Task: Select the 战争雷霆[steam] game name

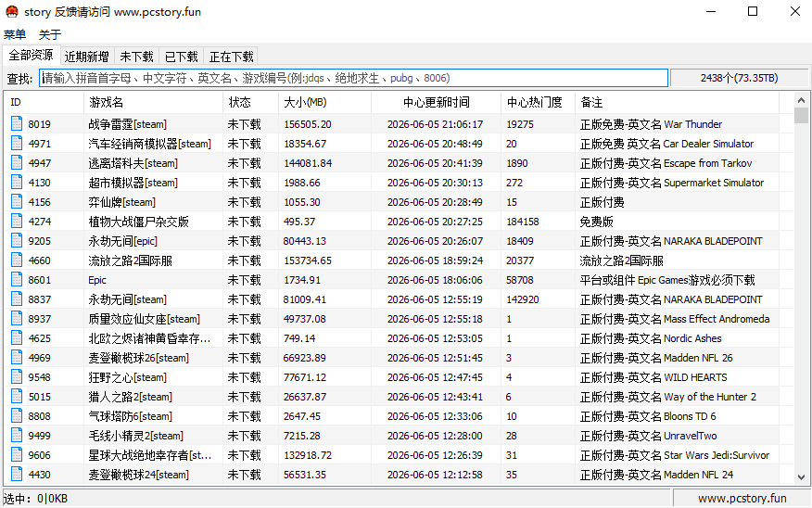Action: click(x=127, y=124)
